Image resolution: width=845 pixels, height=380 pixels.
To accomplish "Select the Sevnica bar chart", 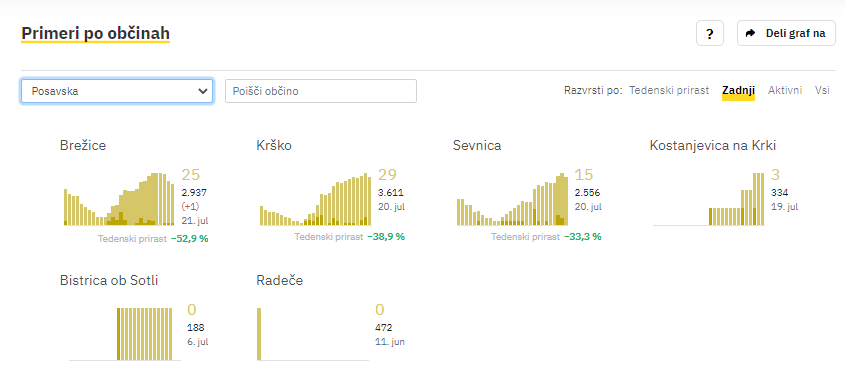I will 512,198.
